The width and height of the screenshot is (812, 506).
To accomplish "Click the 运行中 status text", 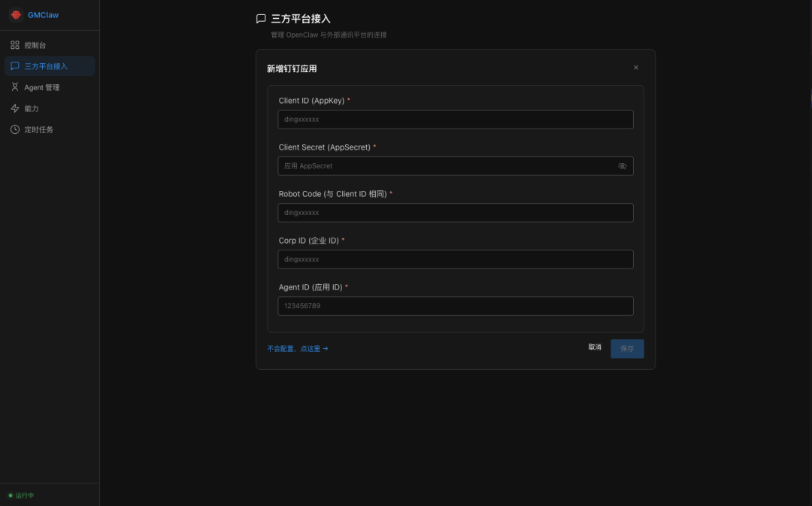I will click(x=24, y=495).
